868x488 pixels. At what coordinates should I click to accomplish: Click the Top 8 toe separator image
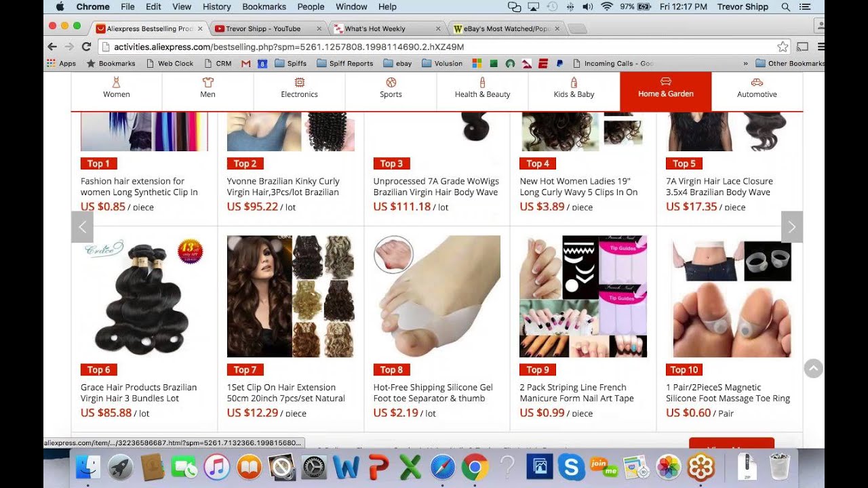(437, 296)
